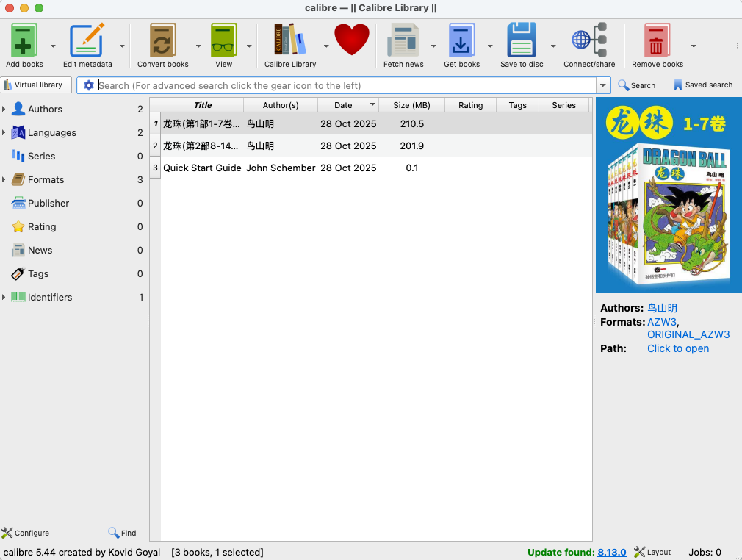This screenshot has height=560, width=742.
Task: Click the Get books download icon
Action: [x=461, y=41]
